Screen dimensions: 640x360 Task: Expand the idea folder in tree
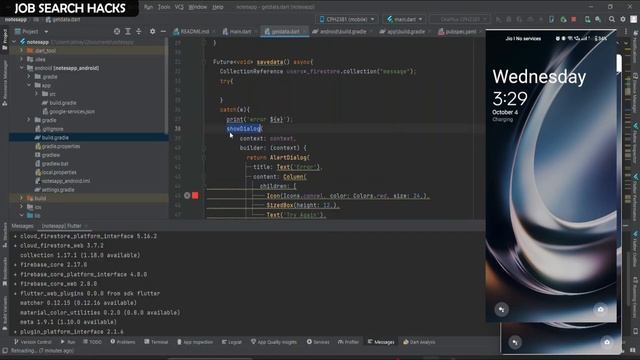(22, 59)
